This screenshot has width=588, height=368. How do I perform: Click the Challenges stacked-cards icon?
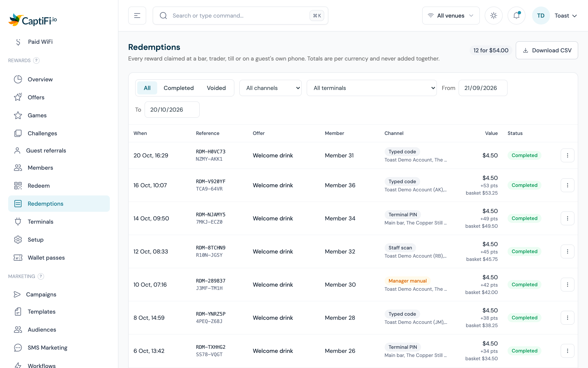click(18, 133)
